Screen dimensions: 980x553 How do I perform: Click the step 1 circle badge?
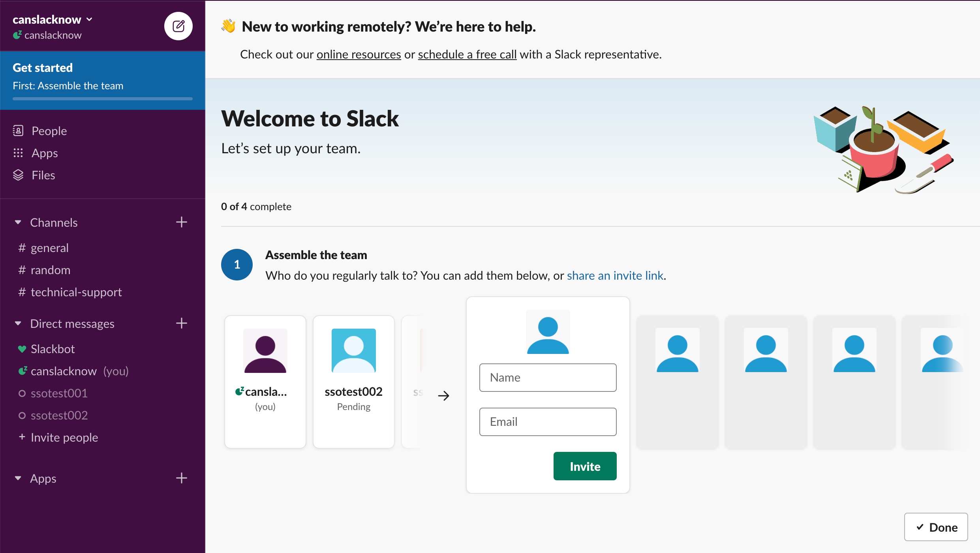[237, 265]
